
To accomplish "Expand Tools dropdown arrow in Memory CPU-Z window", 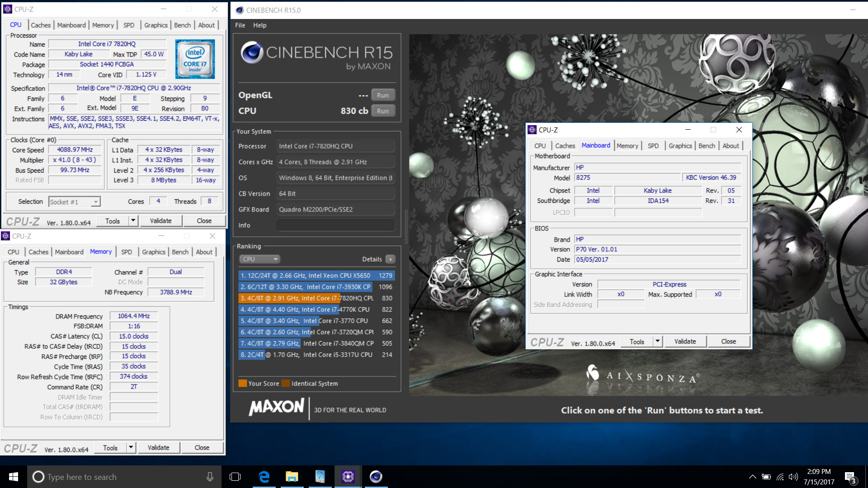I will (x=131, y=447).
